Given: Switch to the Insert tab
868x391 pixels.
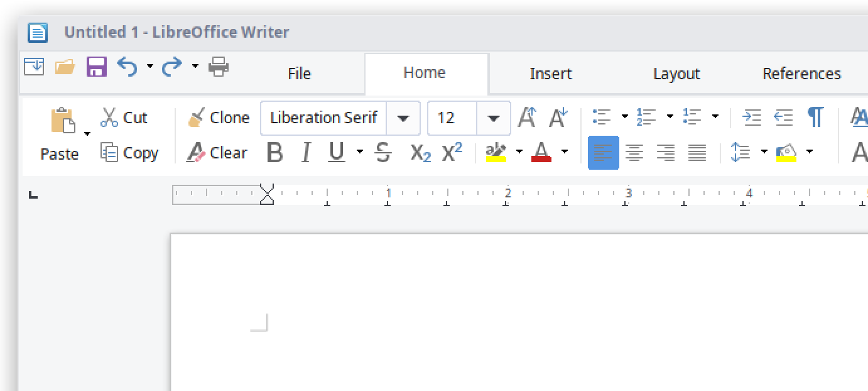Looking at the screenshot, I should [x=550, y=74].
